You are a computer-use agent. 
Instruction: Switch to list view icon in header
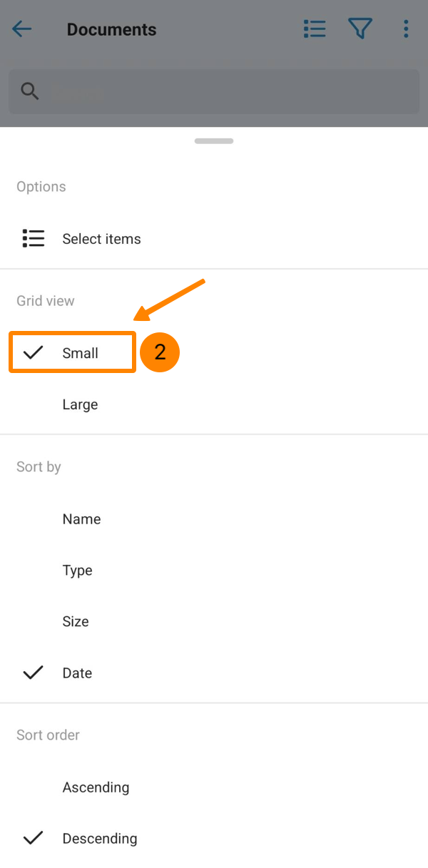pos(315,29)
